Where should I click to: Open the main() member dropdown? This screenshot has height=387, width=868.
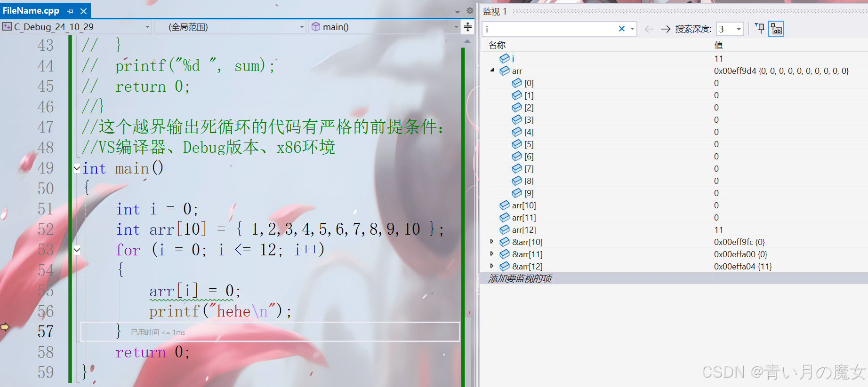coord(456,27)
